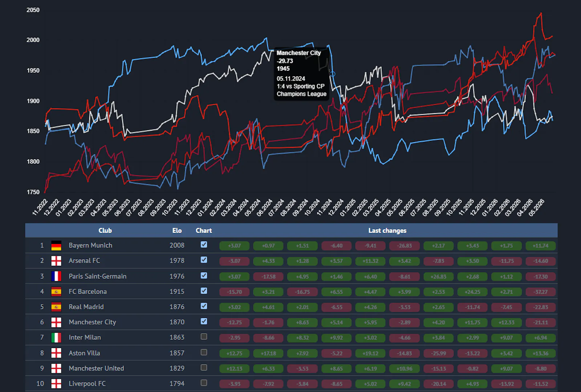Click FC Barcelona's -37.27 change badge

click(x=541, y=292)
